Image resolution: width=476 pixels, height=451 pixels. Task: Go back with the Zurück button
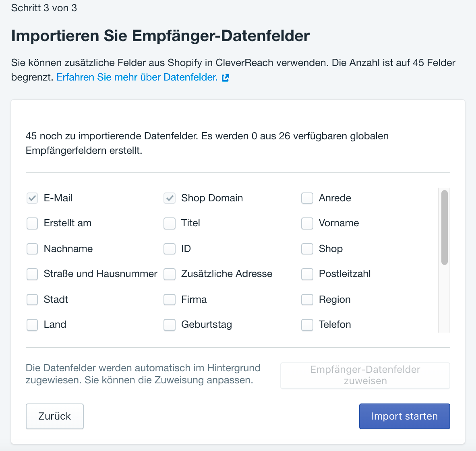[55, 416]
